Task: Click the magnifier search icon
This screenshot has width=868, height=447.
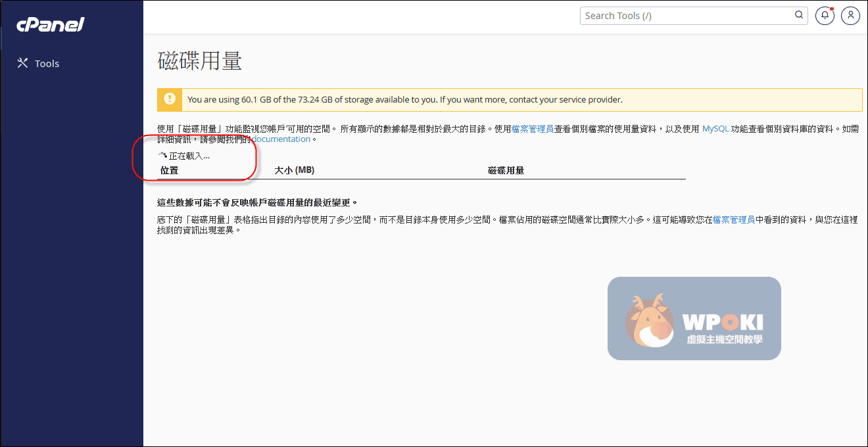Action: [799, 15]
